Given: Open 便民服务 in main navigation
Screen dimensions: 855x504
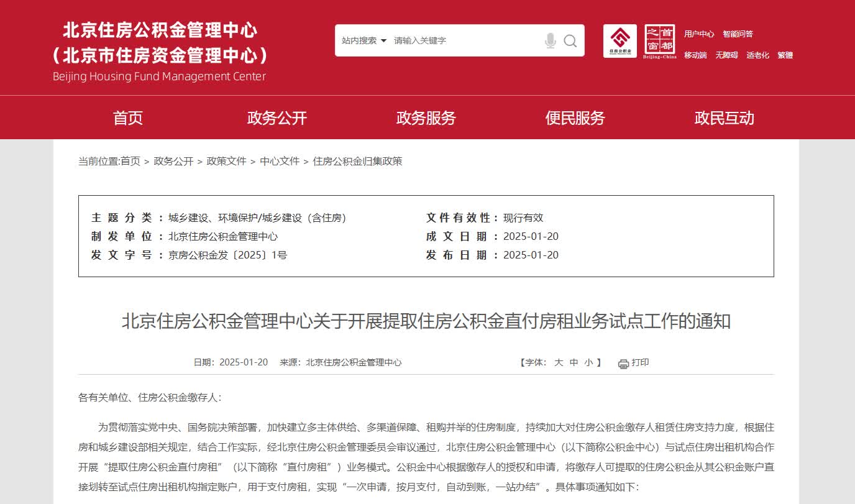Looking at the screenshot, I should [x=575, y=118].
